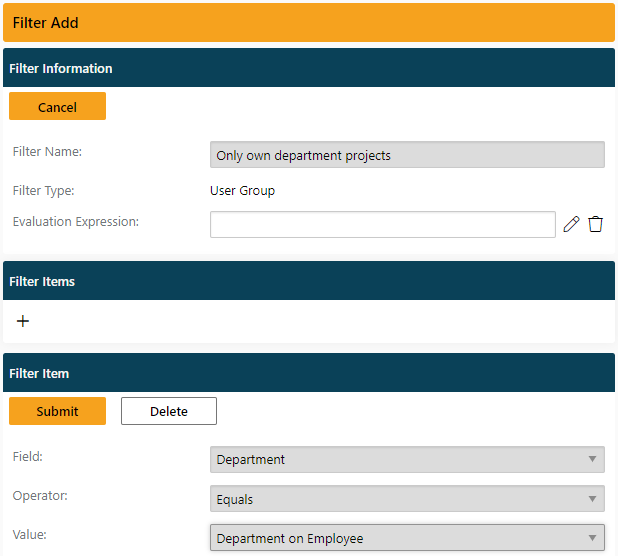Cancel the filter creation
The width and height of the screenshot is (618, 556).
click(x=58, y=106)
